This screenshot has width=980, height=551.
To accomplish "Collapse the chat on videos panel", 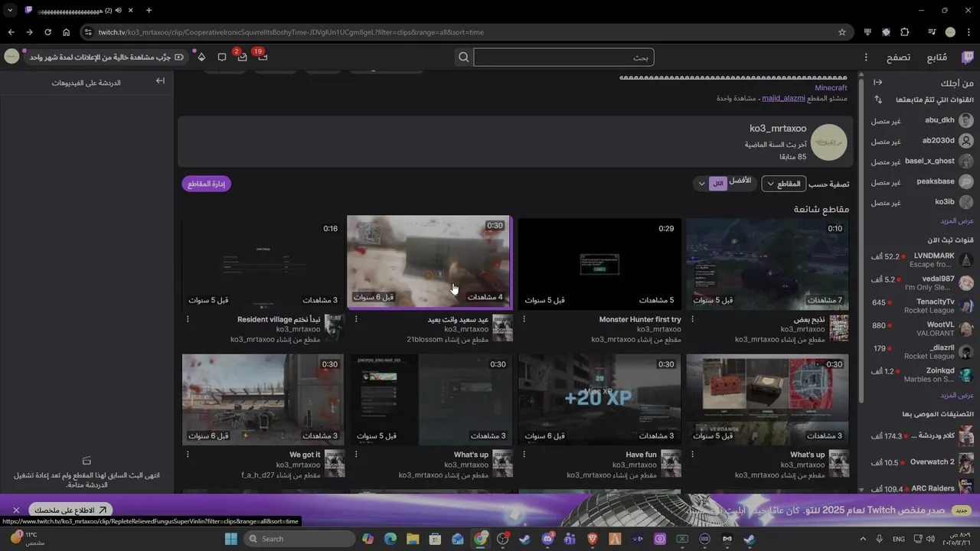I will tap(160, 81).
